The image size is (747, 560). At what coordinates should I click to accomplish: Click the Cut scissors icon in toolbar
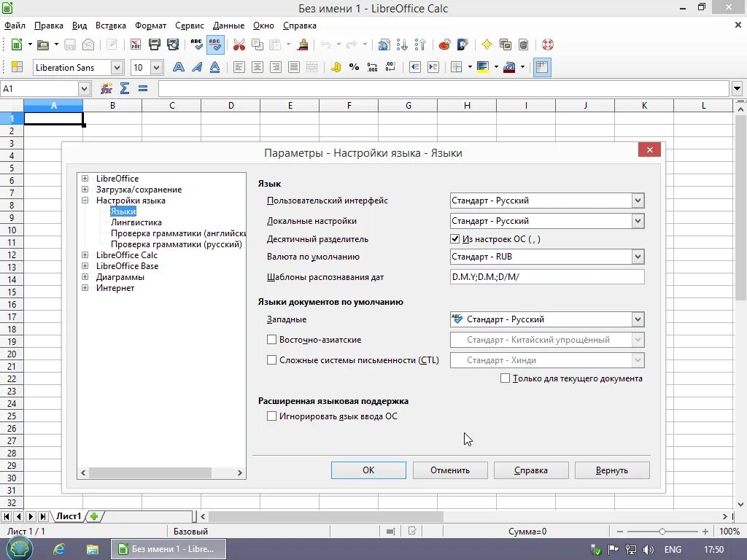[x=239, y=44]
